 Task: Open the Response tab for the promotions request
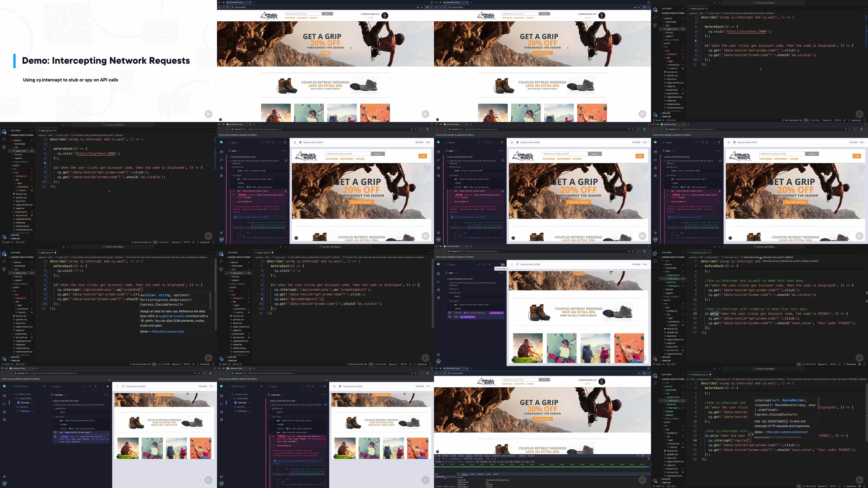click(x=480, y=474)
